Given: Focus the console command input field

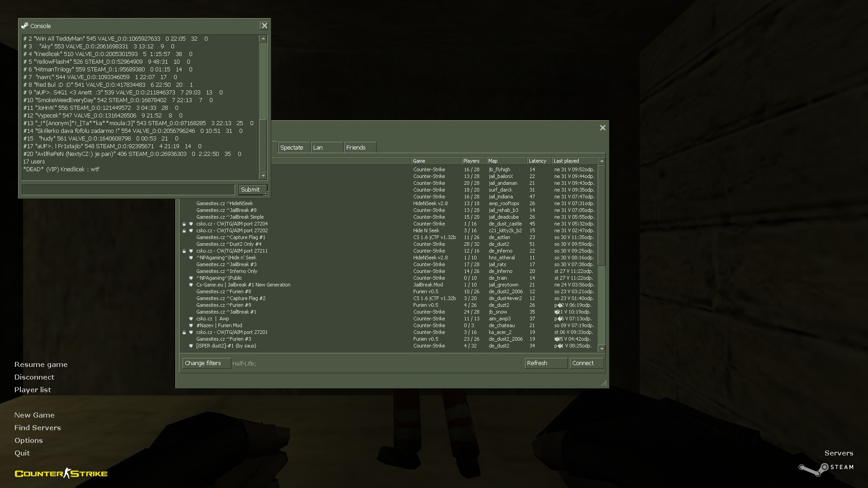Looking at the screenshot, I should 128,190.
